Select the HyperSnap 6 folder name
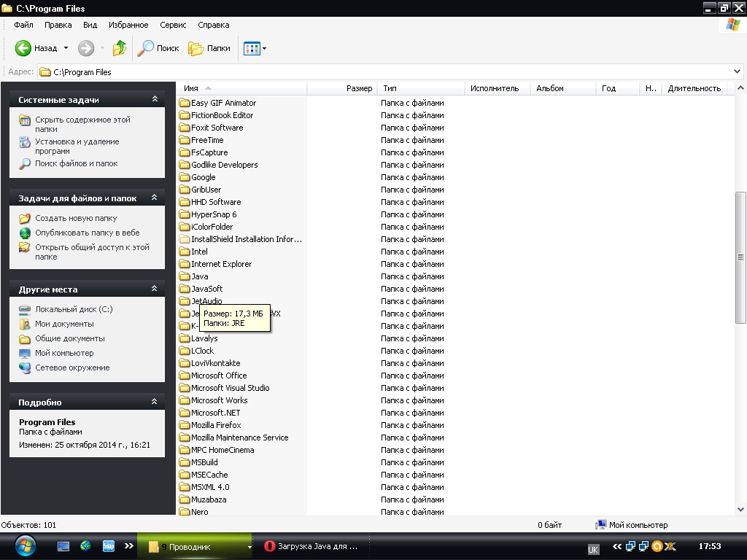747x560 pixels. tap(214, 214)
